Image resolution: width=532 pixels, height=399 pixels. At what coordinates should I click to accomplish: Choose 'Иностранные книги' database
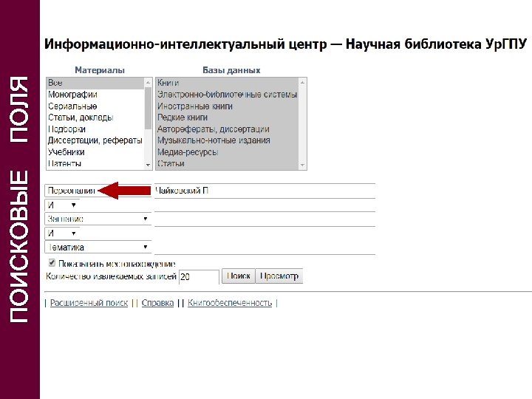click(228, 106)
